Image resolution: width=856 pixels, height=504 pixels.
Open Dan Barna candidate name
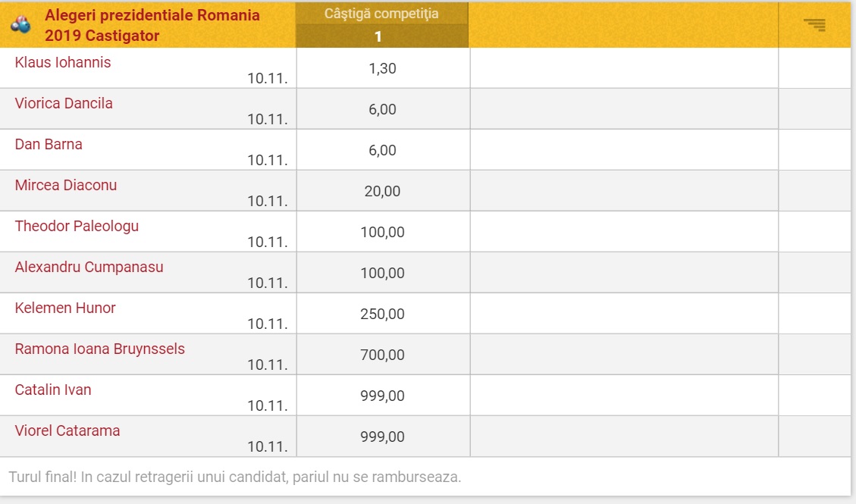[49, 145]
